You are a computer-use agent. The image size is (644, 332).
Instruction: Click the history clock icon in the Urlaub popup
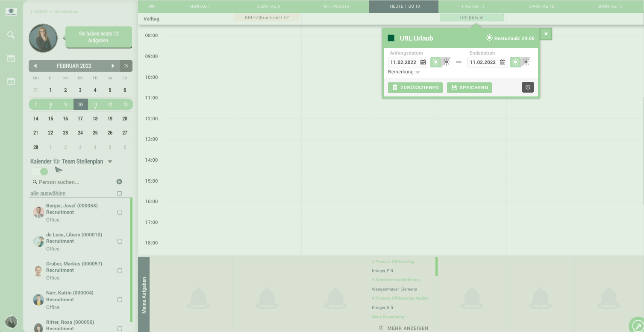tap(528, 87)
